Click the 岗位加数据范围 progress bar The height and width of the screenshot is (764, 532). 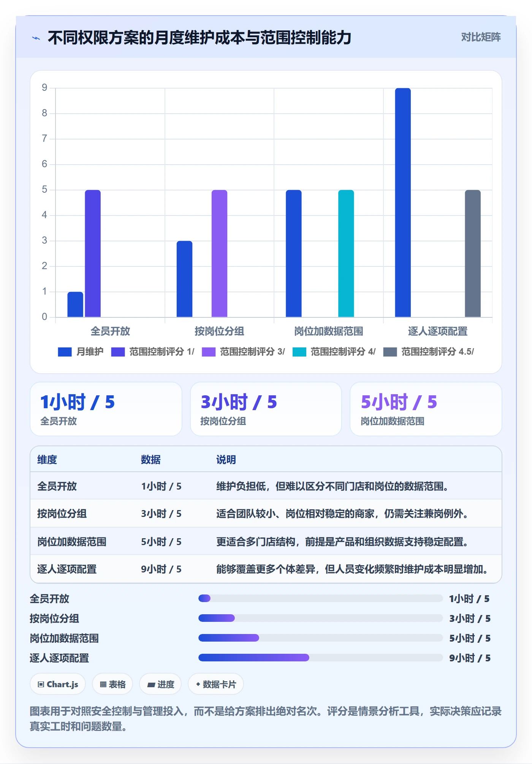[320, 638]
